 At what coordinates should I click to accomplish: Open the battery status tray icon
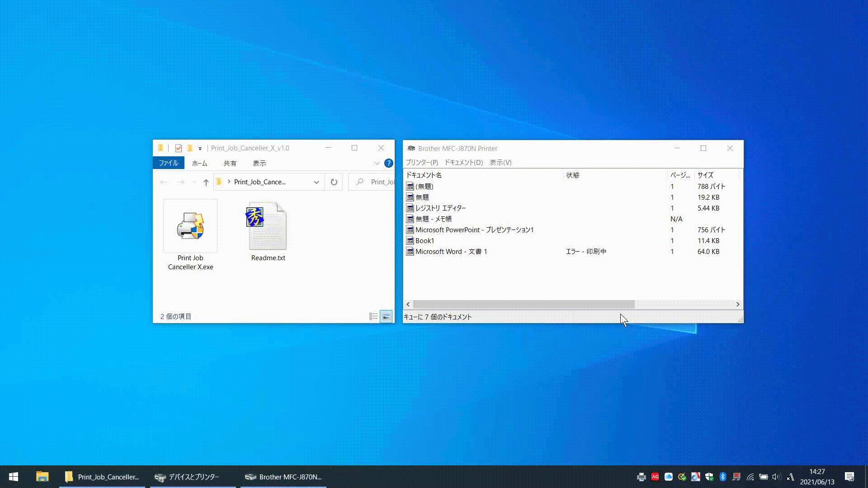click(764, 477)
